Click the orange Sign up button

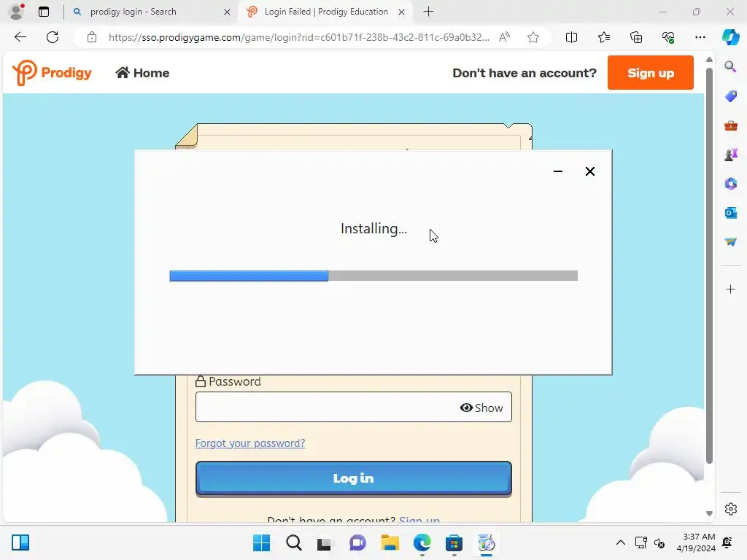point(650,72)
